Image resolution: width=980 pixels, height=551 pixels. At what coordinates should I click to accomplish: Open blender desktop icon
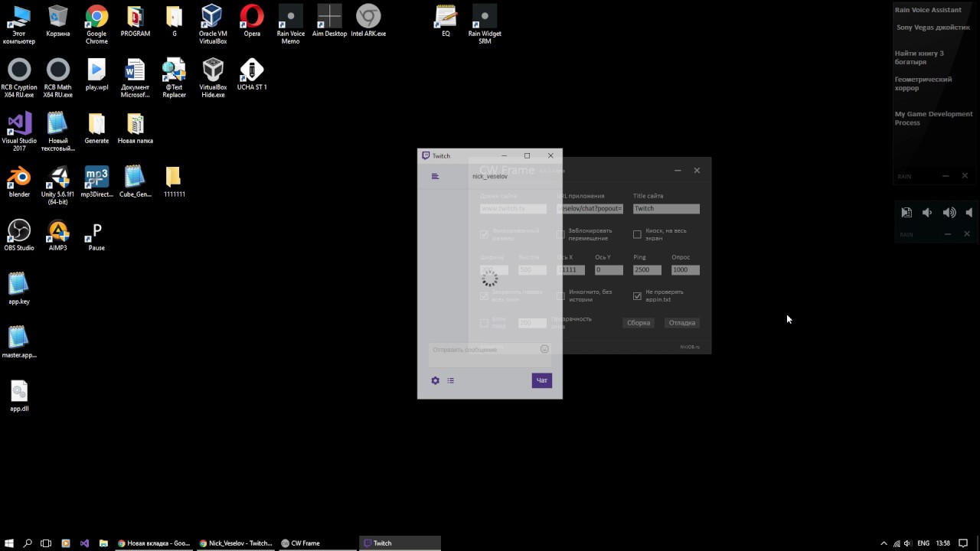pyautogui.click(x=19, y=181)
